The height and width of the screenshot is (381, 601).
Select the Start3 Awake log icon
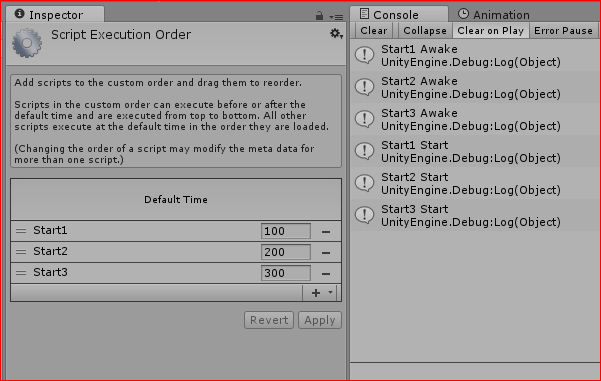(365, 119)
